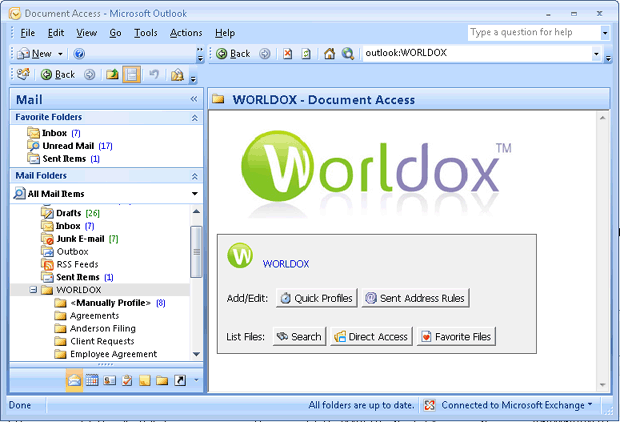Click the Type a question for help field
The height and width of the screenshot is (422, 620).
pyautogui.click(x=534, y=33)
